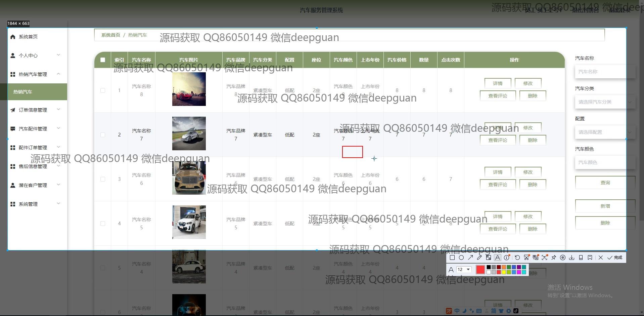The height and width of the screenshot is (316, 644).
Task: Select the pencil drawing tool
Action: click(479, 258)
